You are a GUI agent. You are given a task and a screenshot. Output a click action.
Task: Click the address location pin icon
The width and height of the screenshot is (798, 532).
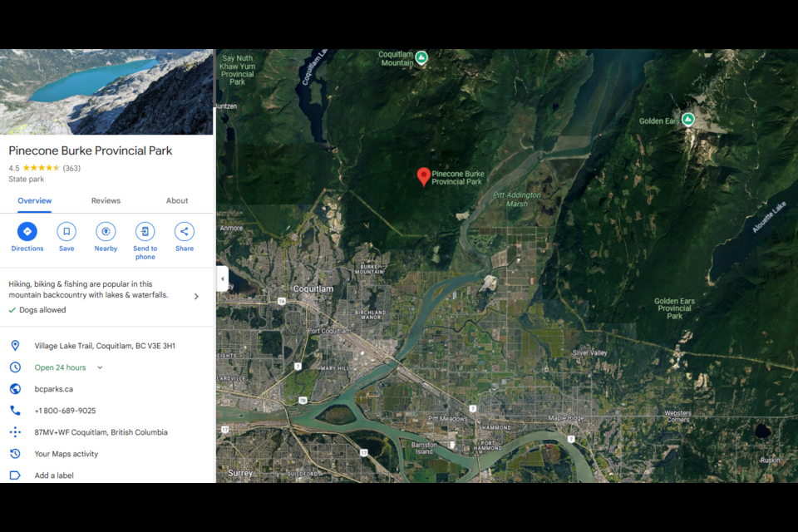click(x=15, y=346)
